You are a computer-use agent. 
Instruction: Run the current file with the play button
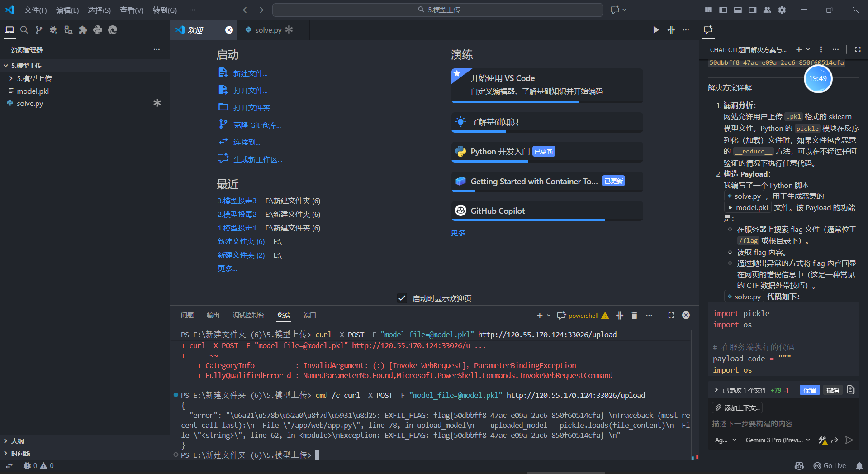click(656, 30)
